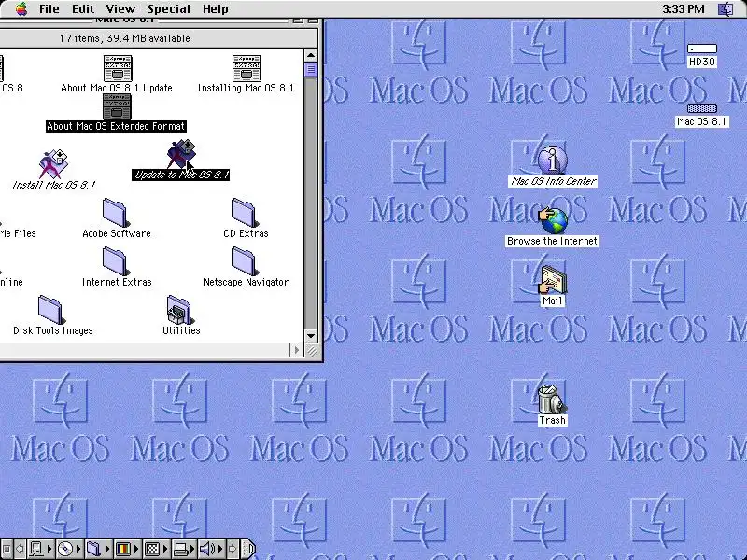Select the Trash icon
Screen dimensions: 747x560
coord(552,406)
